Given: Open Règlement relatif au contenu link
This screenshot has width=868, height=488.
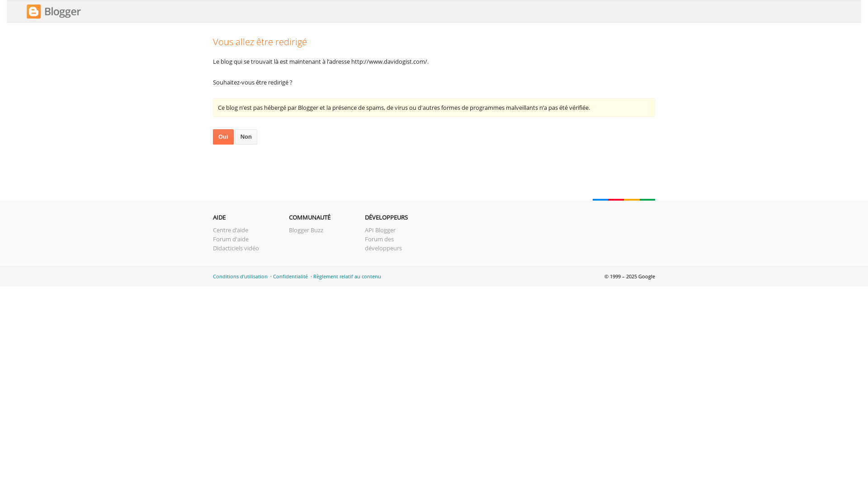Looking at the screenshot, I should click(x=347, y=277).
